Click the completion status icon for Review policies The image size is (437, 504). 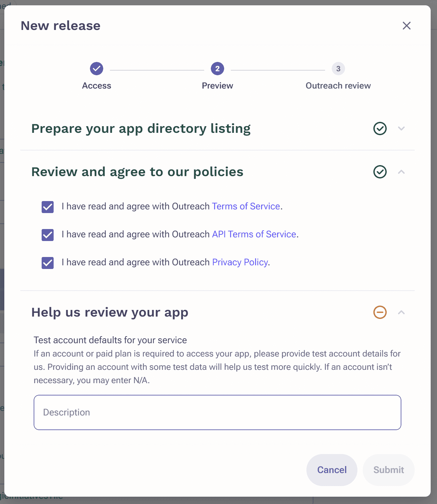379,172
